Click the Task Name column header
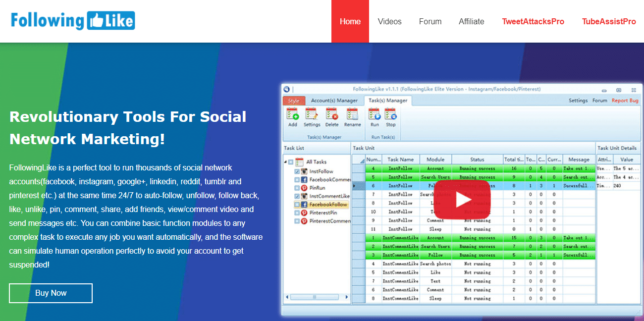Viewport: 644px width, 321px height. click(x=401, y=160)
